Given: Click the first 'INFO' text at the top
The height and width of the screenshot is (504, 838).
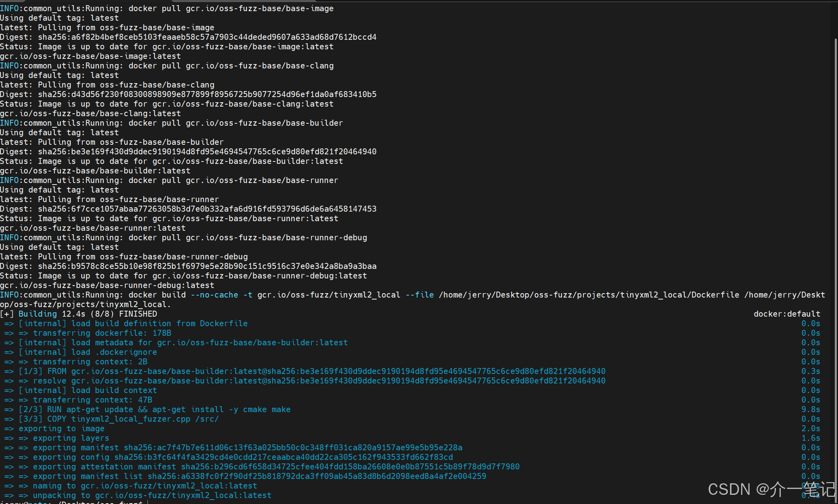Looking at the screenshot, I should pyautogui.click(x=9, y=8).
